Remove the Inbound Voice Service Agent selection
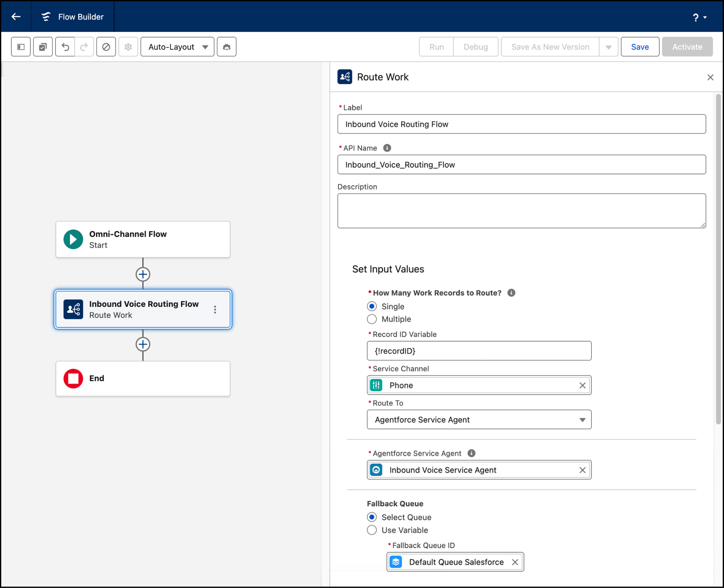Viewport: 724px width, 588px height. pyautogui.click(x=583, y=470)
